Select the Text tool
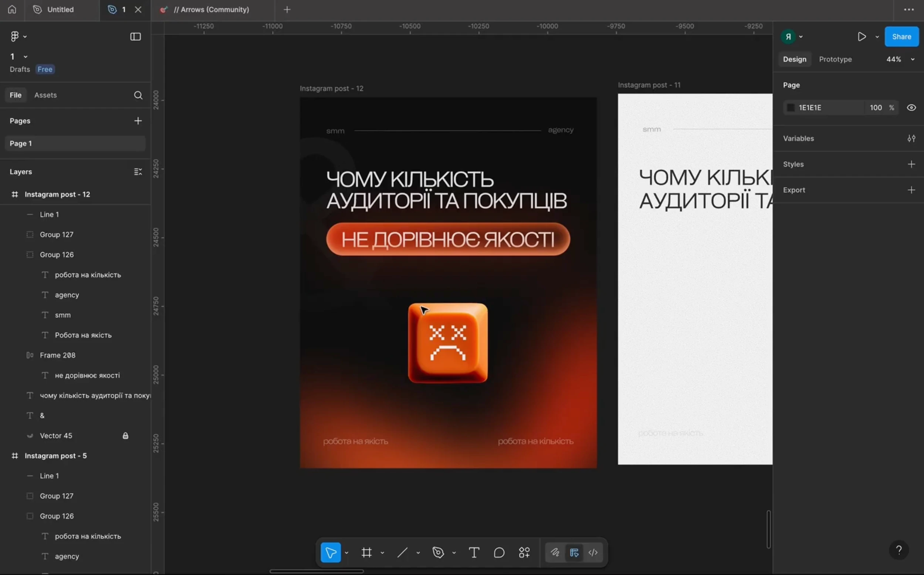The width and height of the screenshot is (924, 575). pos(474,552)
